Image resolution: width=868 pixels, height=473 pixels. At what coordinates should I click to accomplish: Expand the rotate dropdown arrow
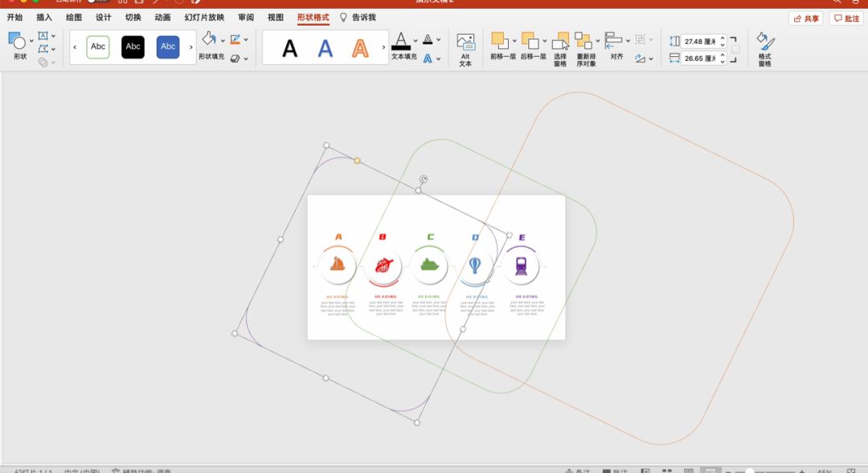click(x=651, y=59)
